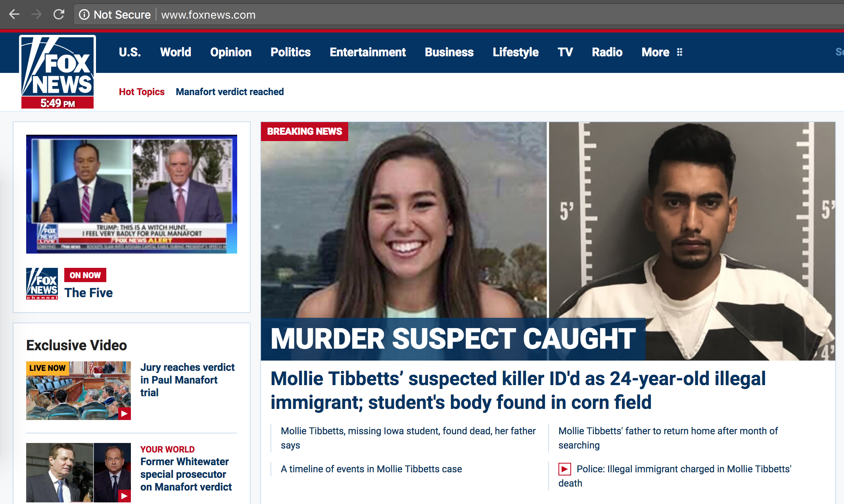This screenshot has height=504, width=844.
Task: Reload the page with refresh icon
Action: pos(59,15)
